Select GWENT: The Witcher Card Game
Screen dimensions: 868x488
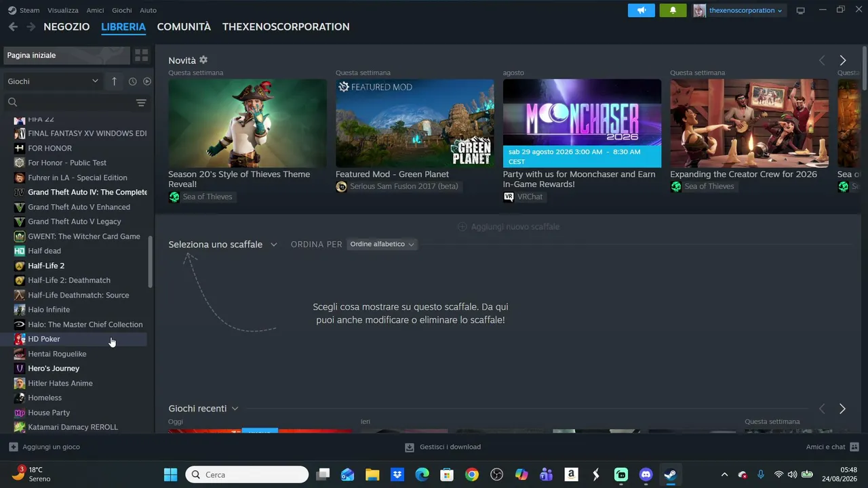81,237
